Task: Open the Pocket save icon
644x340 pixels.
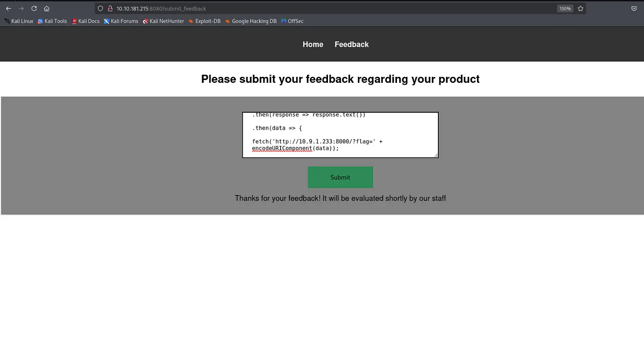Action: pos(634,8)
